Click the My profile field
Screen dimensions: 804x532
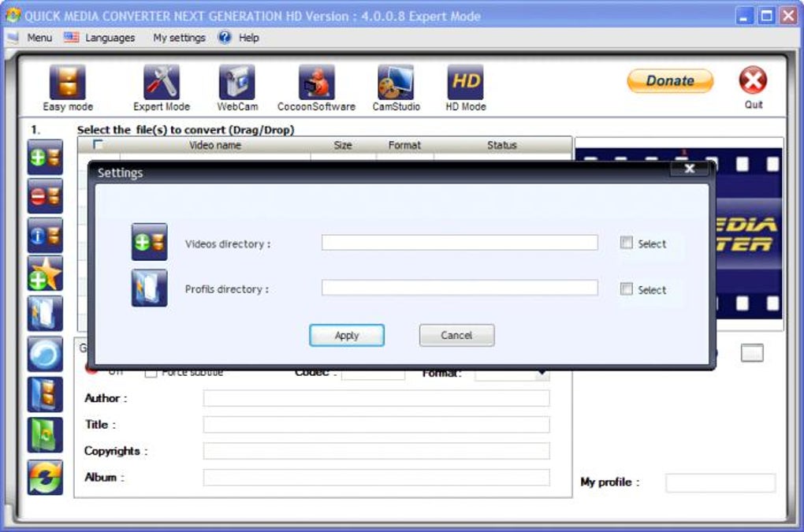[720, 483]
